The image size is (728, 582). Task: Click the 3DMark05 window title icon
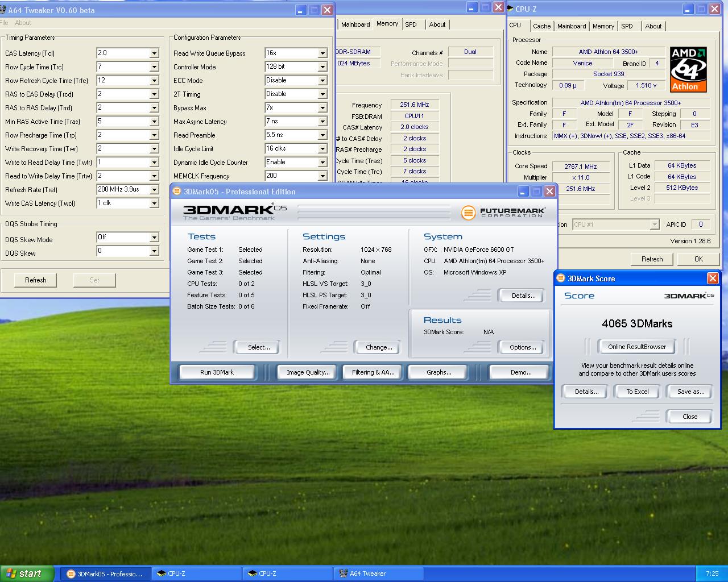[x=177, y=191]
